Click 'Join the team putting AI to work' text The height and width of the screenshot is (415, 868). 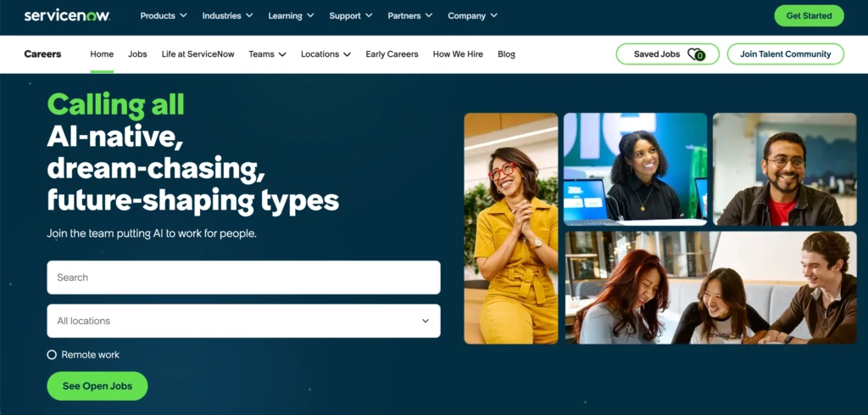point(152,234)
